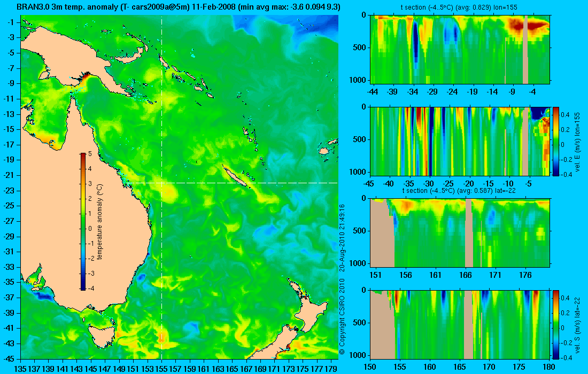
Task: Click the "-44" tick under the lon=155 temperature section
Action: [x=373, y=91]
